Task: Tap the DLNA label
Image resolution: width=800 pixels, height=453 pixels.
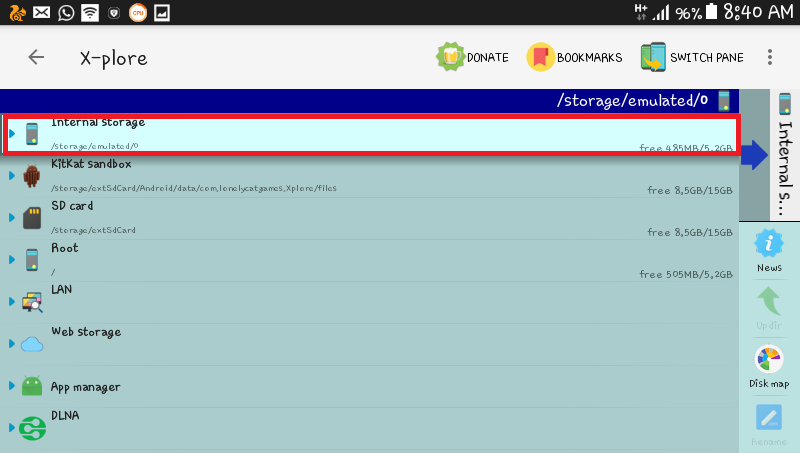Action: tap(65, 415)
